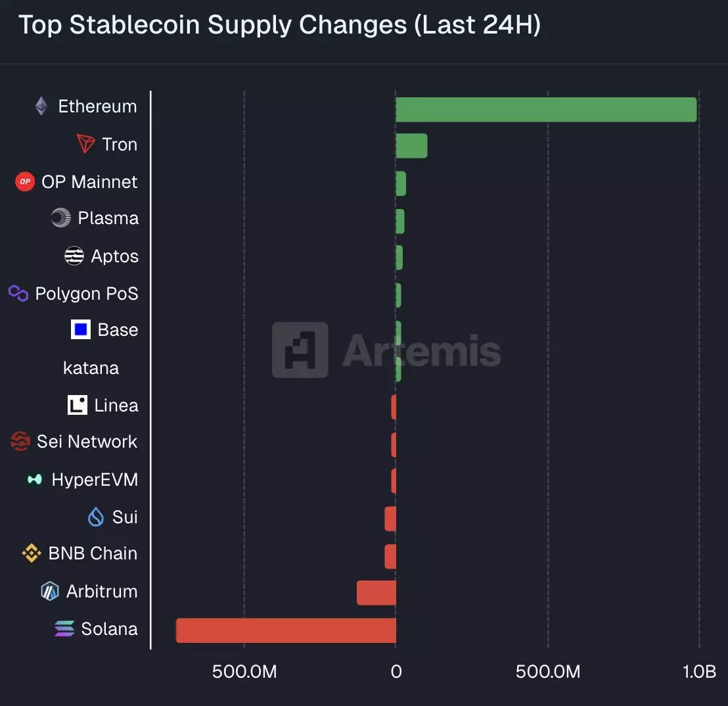Click the Solana gradient logo icon

[x=64, y=629]
